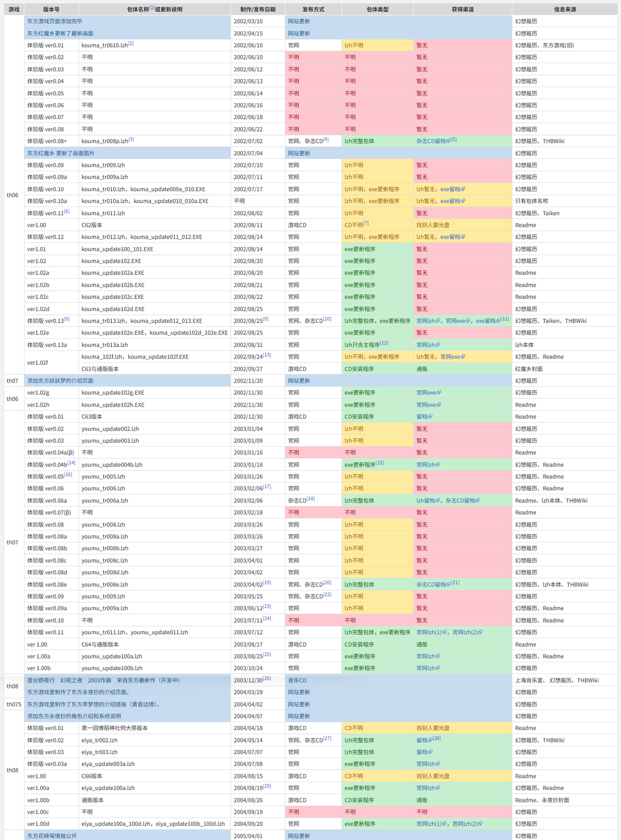621x840 pixels.
Task: Open footnote 26 beside the 2003/12/30 date
Action: tap(267, 678)
